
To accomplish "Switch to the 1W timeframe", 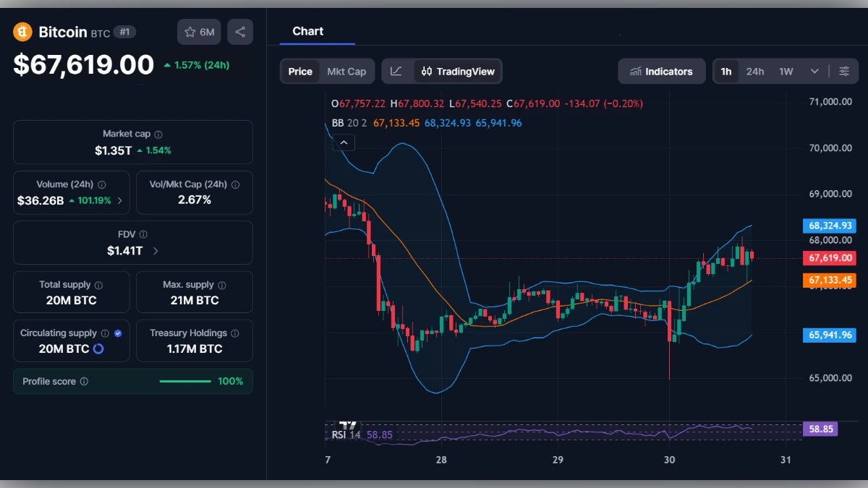I will pos(785,71).
